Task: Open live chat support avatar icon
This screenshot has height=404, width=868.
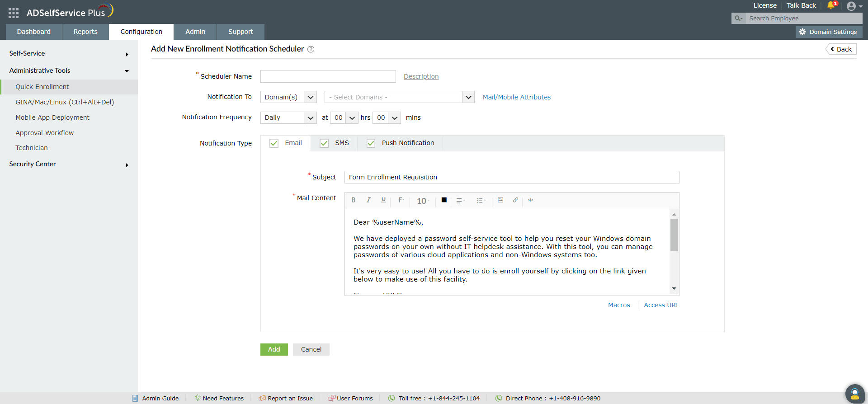Action: point(854,393)
